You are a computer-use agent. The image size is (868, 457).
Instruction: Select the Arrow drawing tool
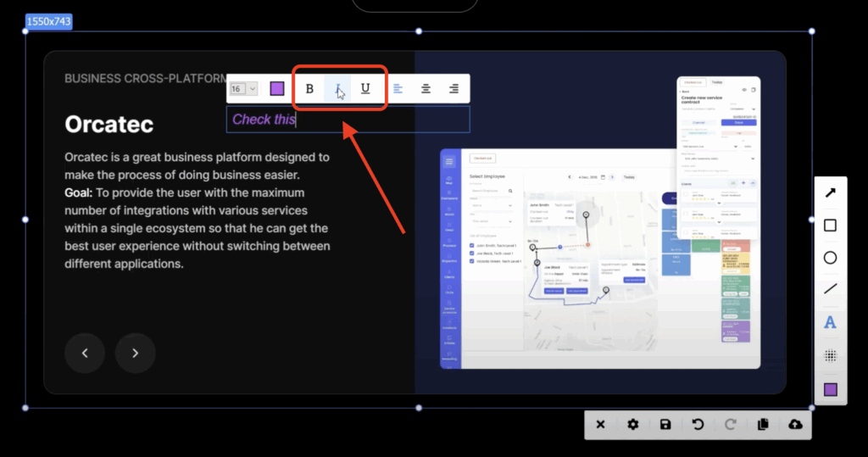point(831,192)
